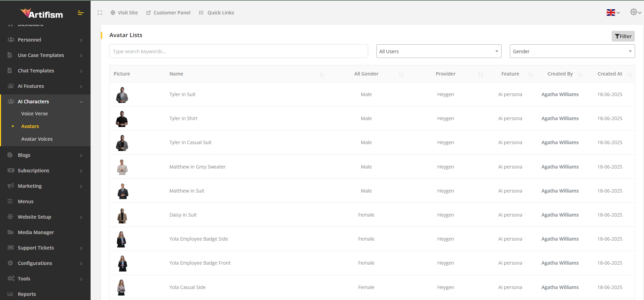Sort the Provider column
The height and width of the screenshot is (300, 644).
click(x=480, y=74)
